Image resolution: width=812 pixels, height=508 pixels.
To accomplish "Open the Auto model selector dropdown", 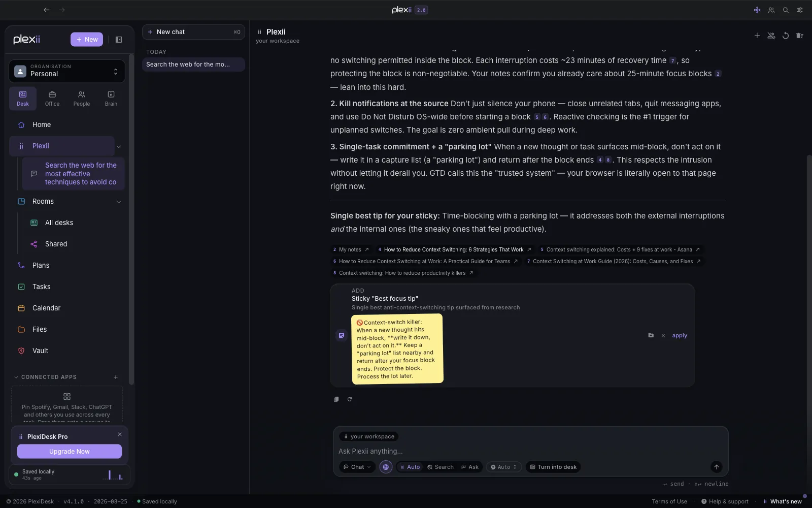I will point(503,467).
